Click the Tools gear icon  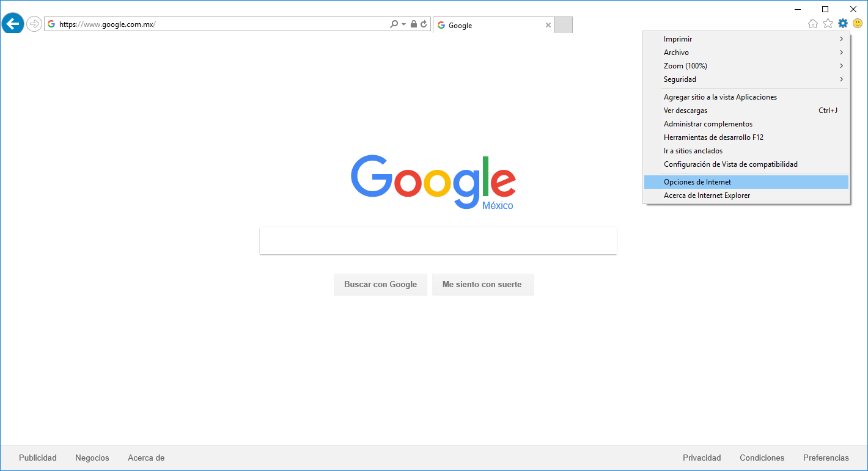pos(843,24)
